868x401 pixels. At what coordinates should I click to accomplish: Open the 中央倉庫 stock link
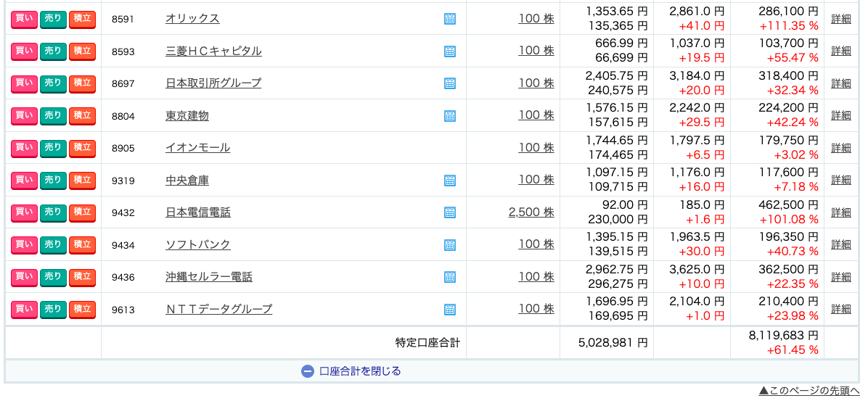(x=187, y=181)
